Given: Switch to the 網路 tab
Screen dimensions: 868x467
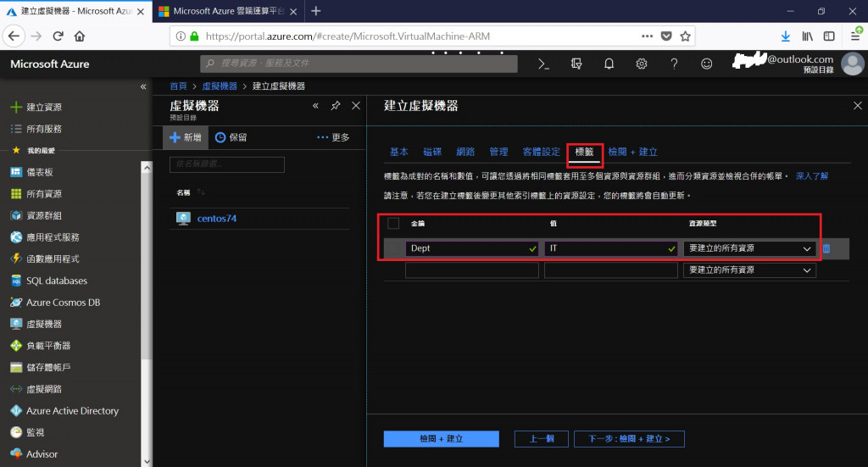Looking at the screenshot, I should click(465, 152).
